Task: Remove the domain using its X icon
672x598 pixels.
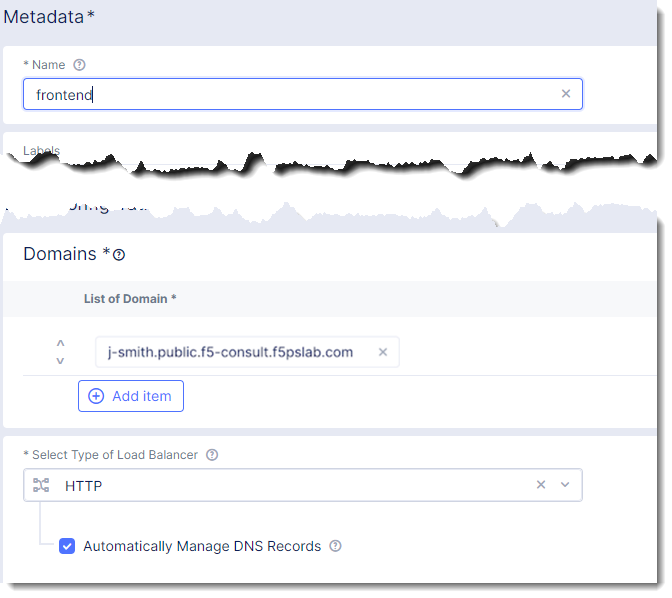Action: (383, 352)
